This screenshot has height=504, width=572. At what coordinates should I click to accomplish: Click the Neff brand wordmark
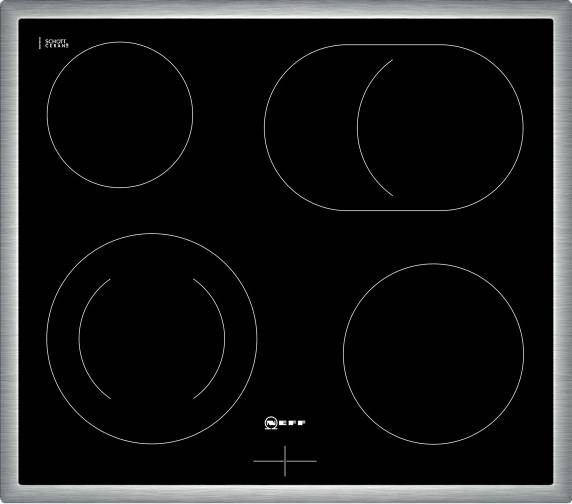point(292,423)
